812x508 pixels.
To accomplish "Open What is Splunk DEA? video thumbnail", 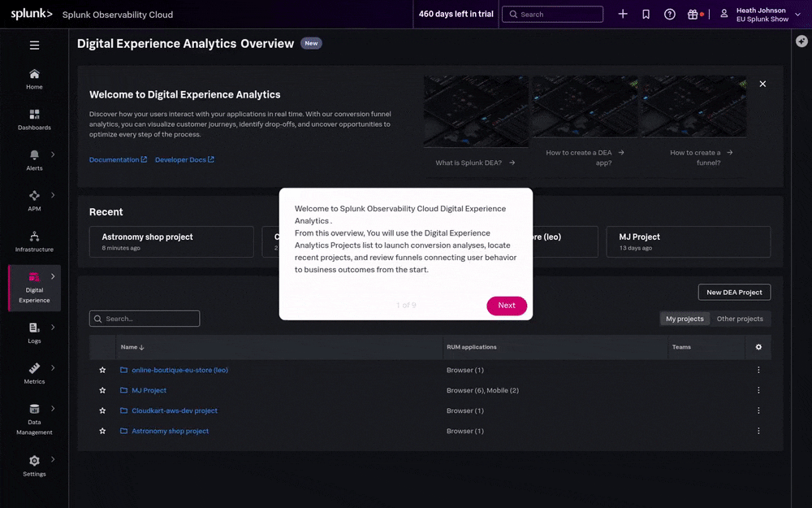I will coord(476,111).
